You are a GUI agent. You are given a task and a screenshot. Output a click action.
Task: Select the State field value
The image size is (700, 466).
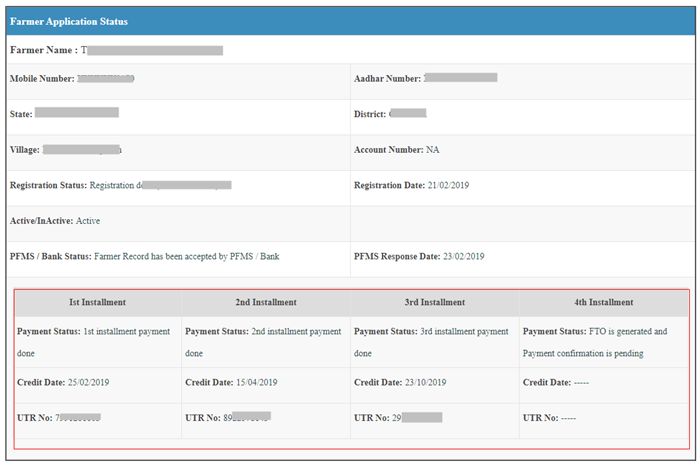coord(76,113)
